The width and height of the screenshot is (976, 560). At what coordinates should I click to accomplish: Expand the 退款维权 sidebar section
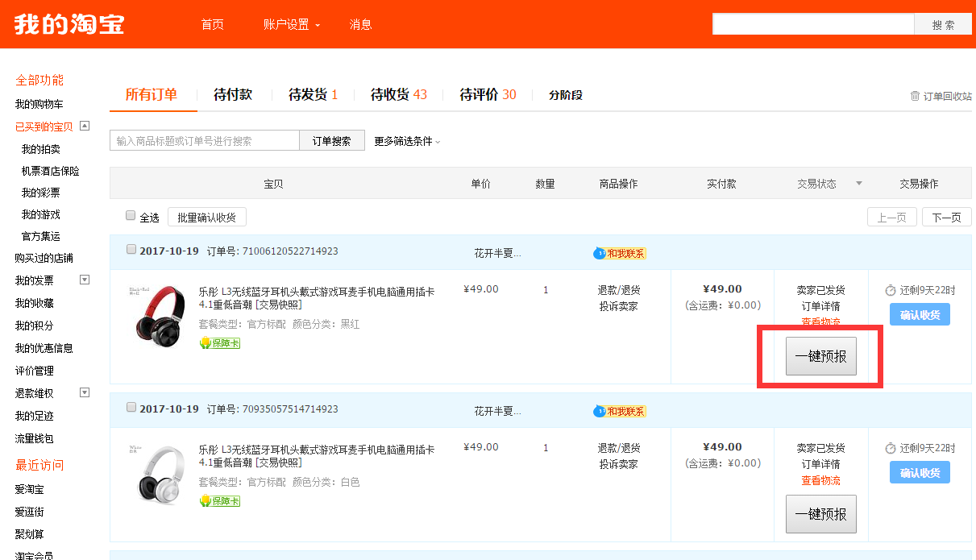pos(84,392)
